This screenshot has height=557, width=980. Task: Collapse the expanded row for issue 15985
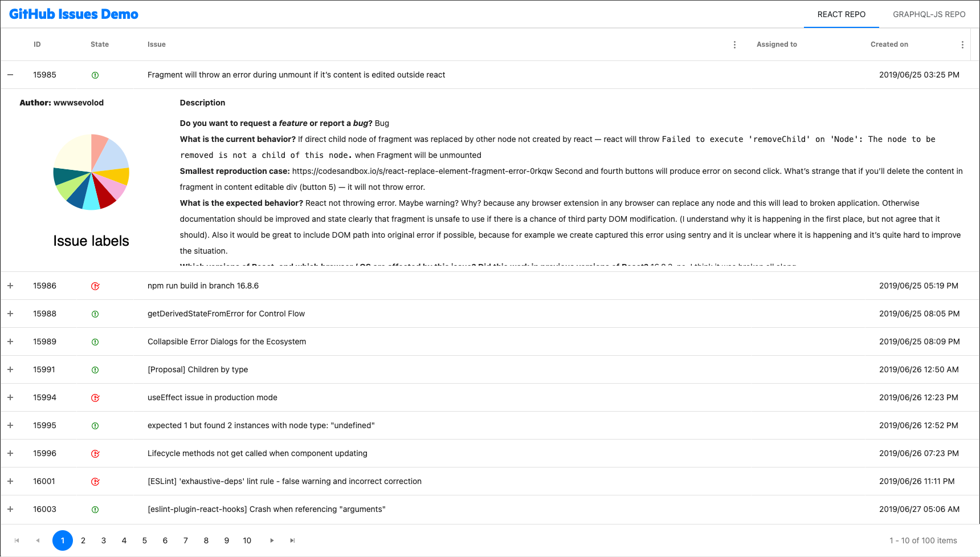[10, 75]
